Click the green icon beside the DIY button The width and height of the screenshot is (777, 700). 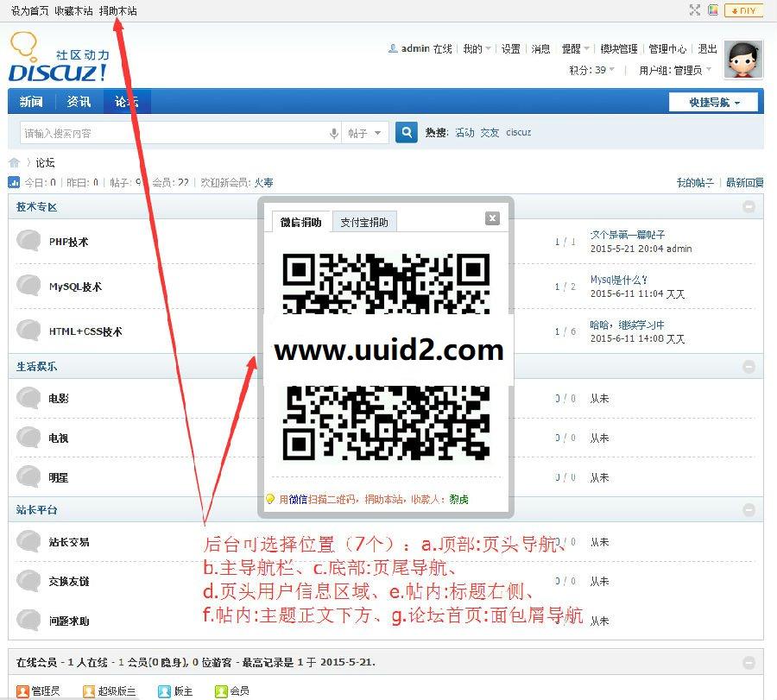pyautogui.click(x=715, y=10)
